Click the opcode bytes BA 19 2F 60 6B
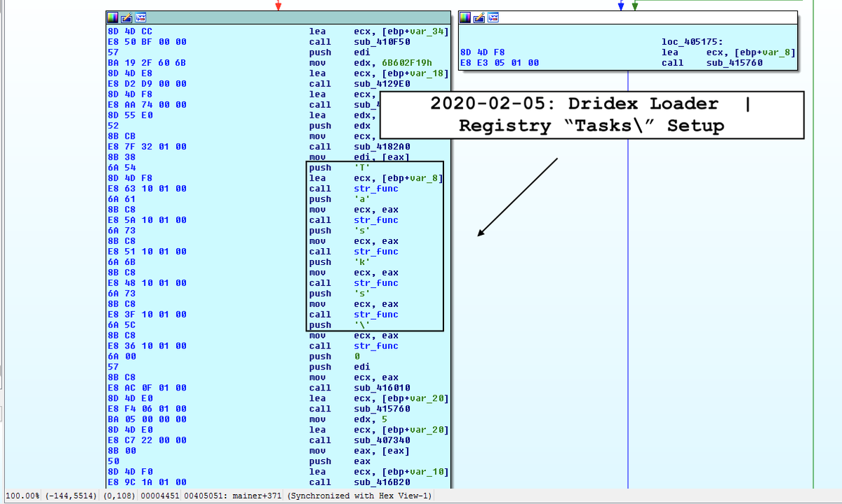Viewport: 842px width, 504px height. (147, 63)
